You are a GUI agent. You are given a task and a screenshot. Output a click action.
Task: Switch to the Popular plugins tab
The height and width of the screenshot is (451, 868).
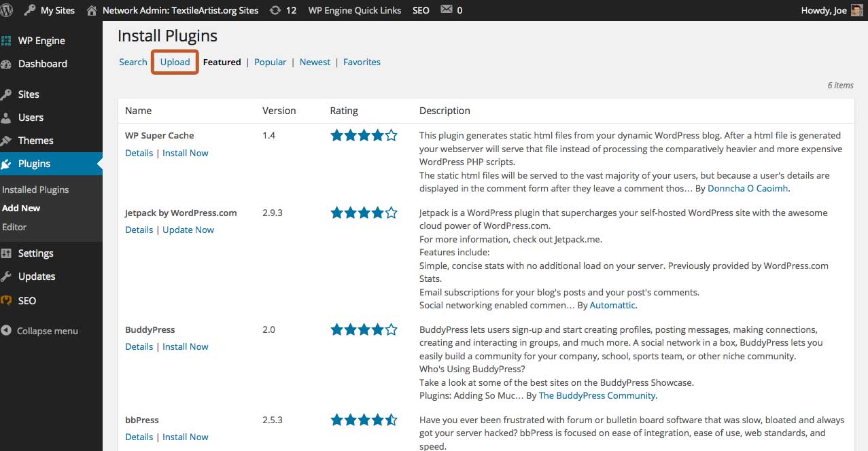click(x=270, y=62)
